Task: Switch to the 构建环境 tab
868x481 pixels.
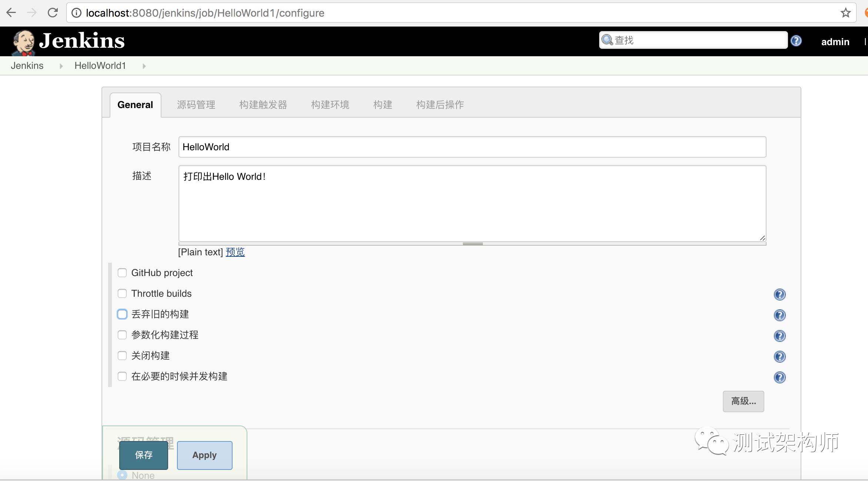Action: pos(330,105)
